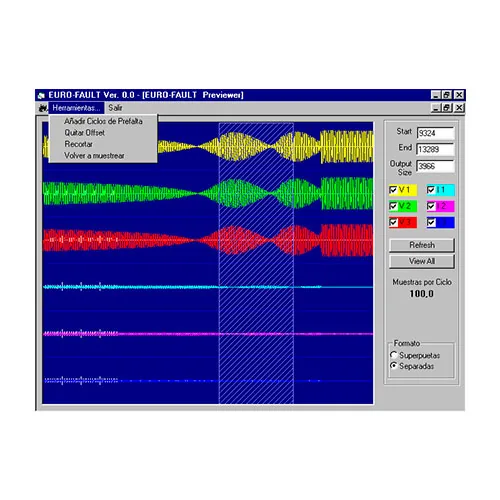Close the inner Previewer child window
Viewport: 500px width, 500px height.
(459, 108)
